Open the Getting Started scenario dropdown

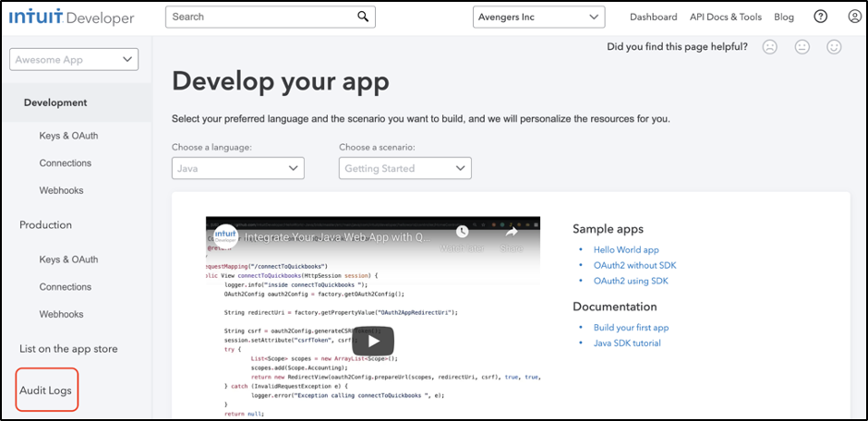[405, 168]
